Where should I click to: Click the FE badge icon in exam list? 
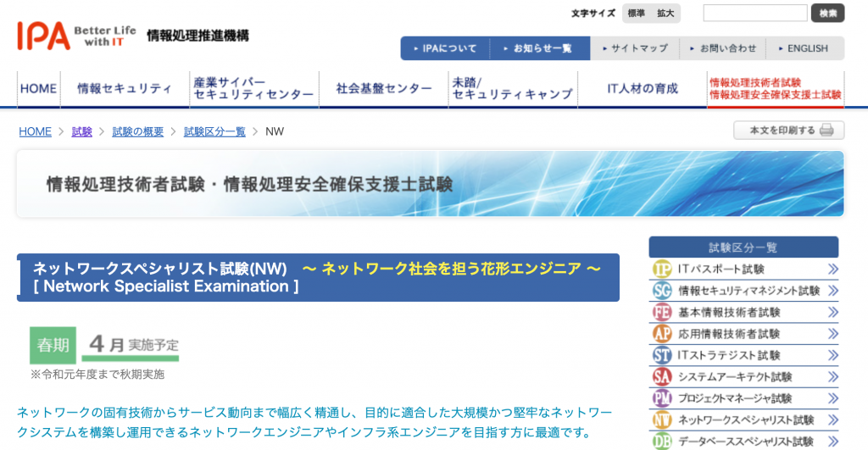(662, 312)
